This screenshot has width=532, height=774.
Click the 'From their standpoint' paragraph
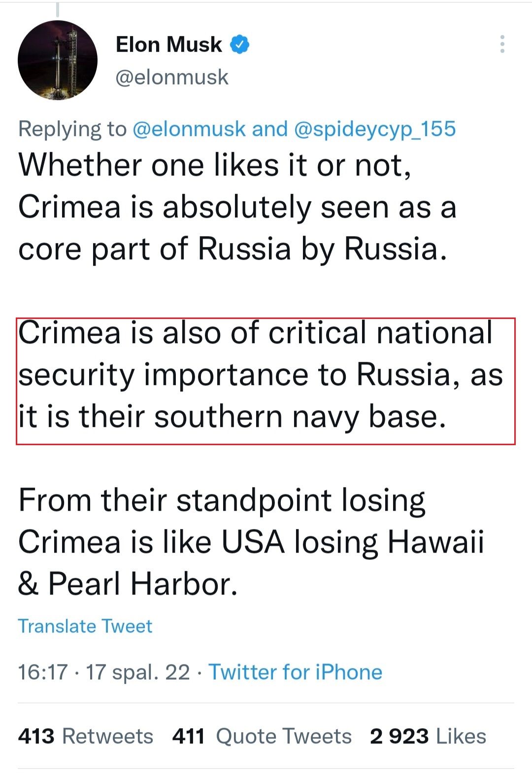point(251,542)
